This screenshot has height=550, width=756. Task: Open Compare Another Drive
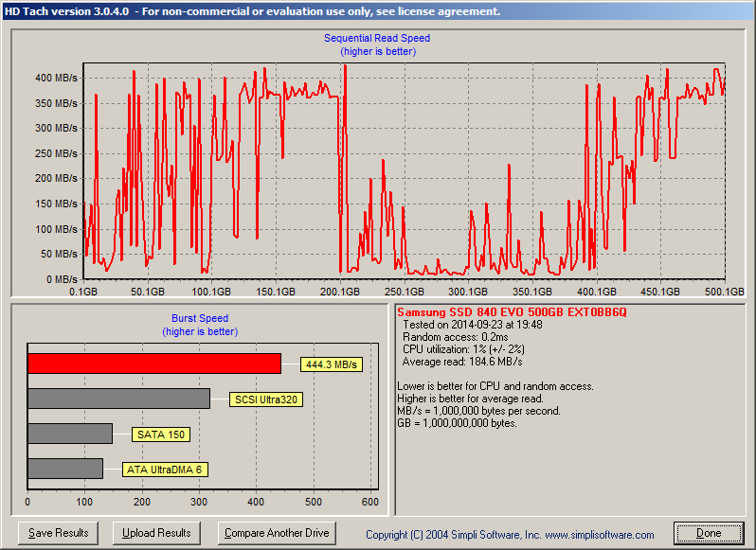(x=277, y=533)
